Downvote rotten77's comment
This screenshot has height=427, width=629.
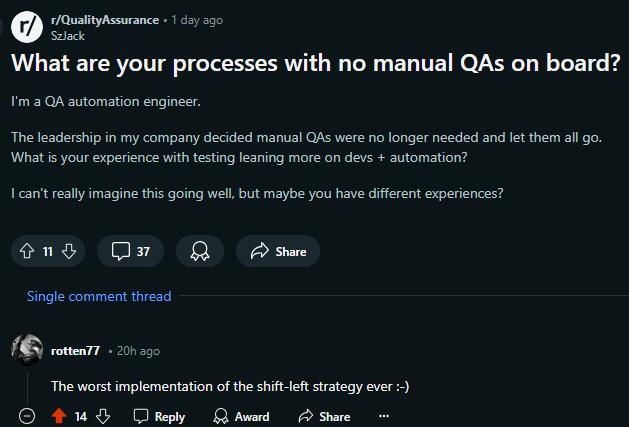tap(103, 416)
